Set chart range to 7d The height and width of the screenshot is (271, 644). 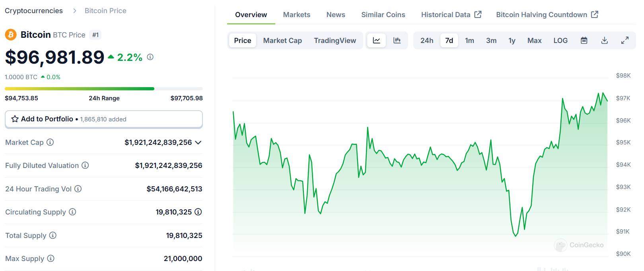(x=449, y=40)
